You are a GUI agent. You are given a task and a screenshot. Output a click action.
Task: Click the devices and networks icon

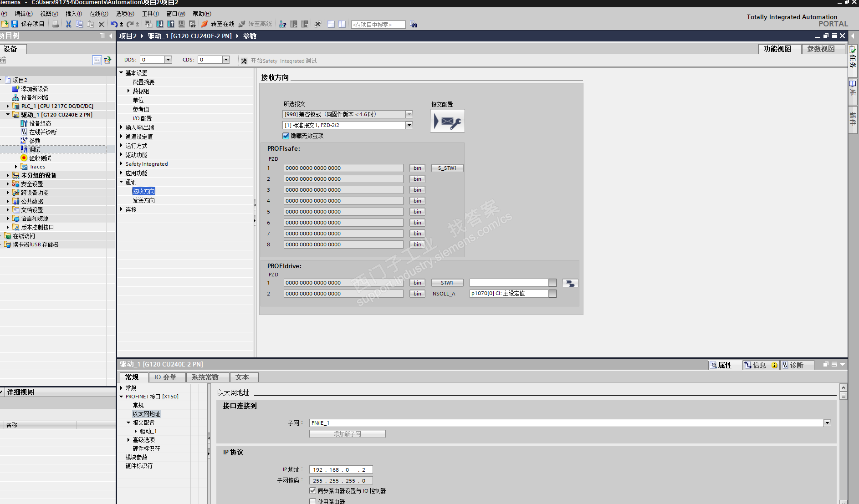pyautogui.click(x=15, y=97)
